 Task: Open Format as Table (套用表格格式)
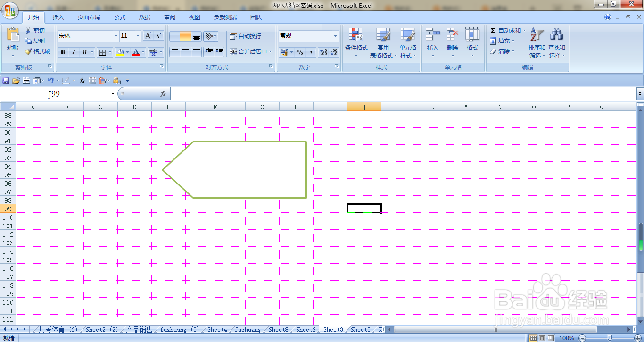pos(383,43)
